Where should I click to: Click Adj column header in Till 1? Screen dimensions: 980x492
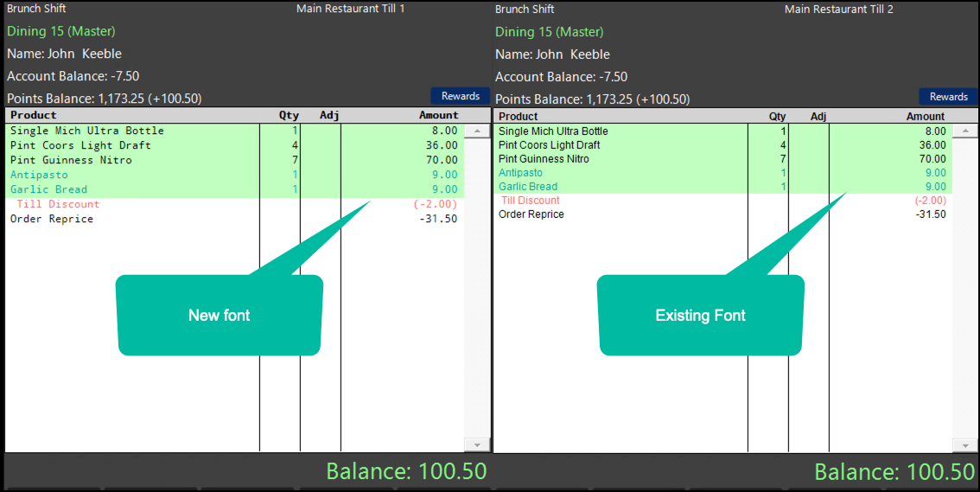329,115
